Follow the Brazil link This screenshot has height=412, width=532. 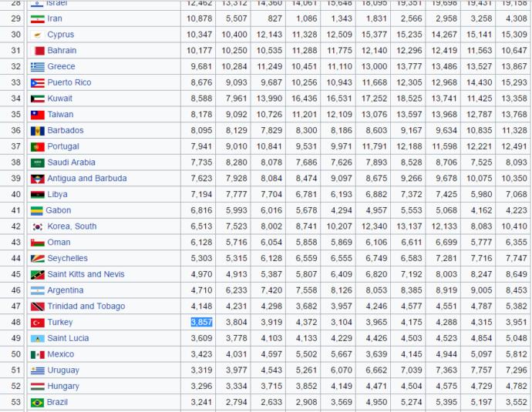[57, 402]
